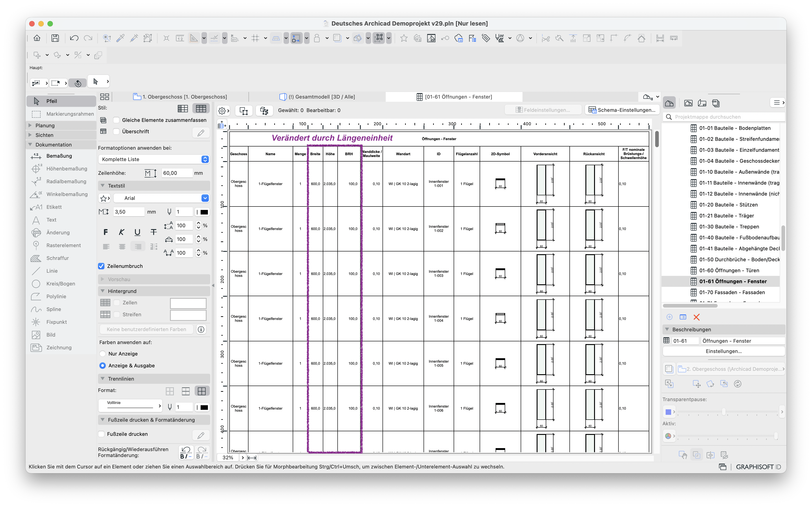The height and width of the screenshot is (507, 812).
Task: Click the Projektmappe navigator icon
Action: point(669,103)
